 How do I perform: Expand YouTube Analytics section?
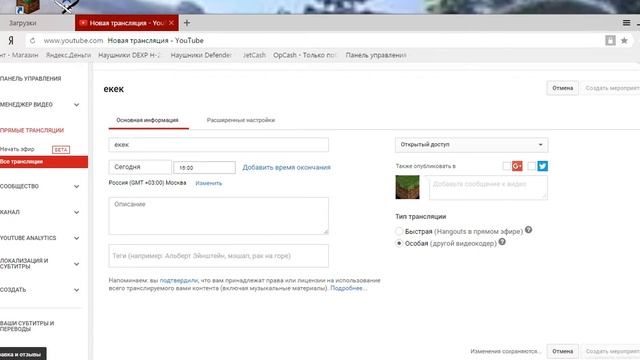point(76,238)
